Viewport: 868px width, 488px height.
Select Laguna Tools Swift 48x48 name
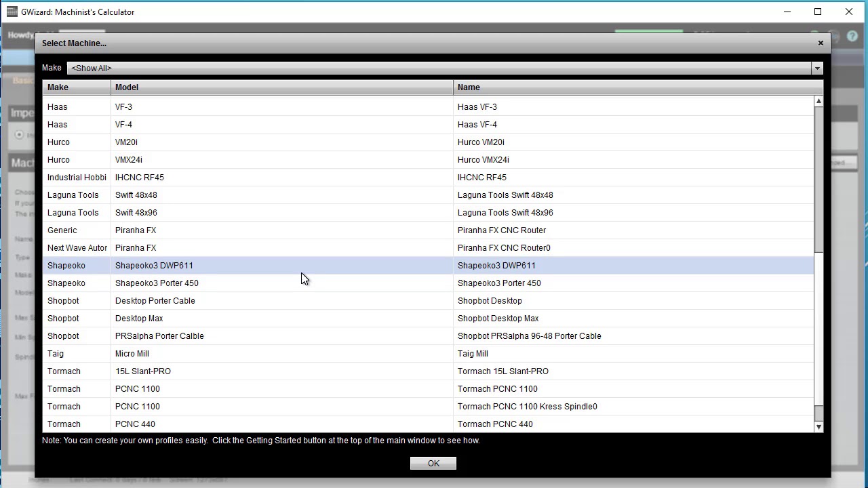pyautogui.click(x=633, y=195)
